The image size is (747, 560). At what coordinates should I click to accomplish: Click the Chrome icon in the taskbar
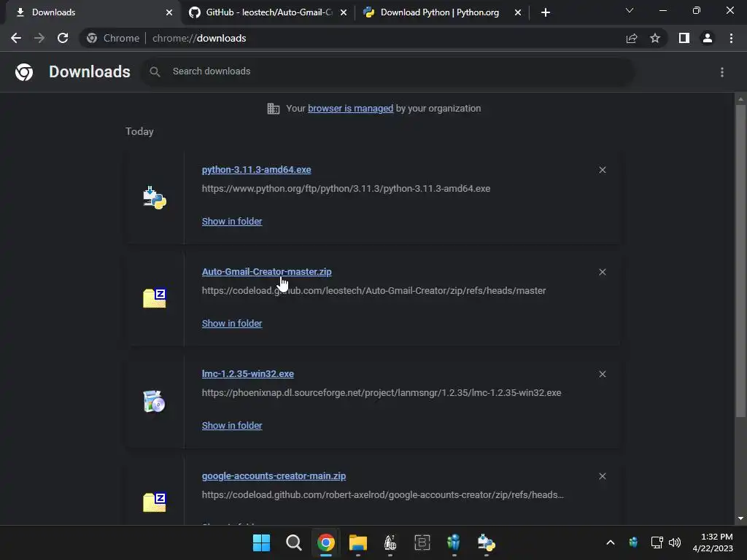[x=326, y=542]
